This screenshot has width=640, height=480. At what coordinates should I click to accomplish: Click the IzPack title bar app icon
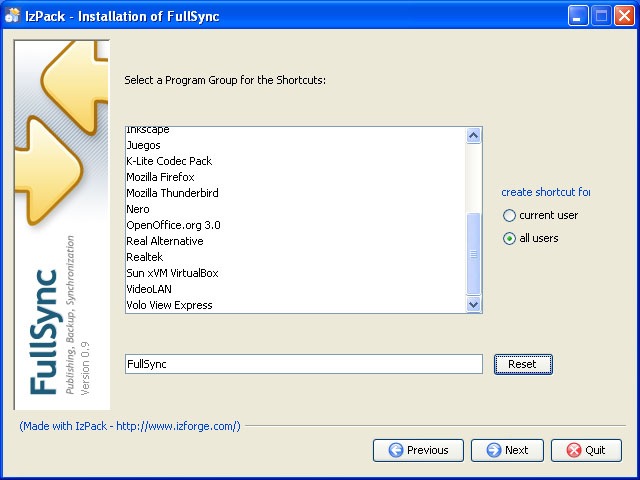pyautogui.click(x=12, y=16)
